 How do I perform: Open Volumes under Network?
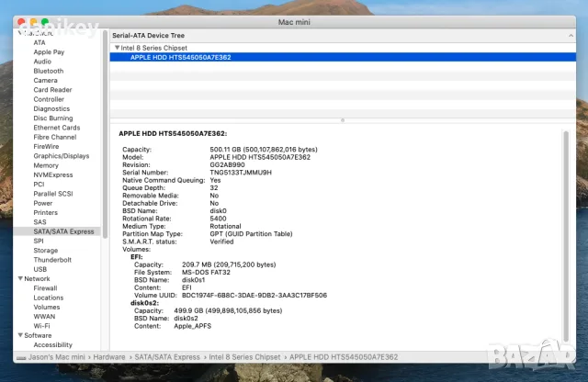47,307
